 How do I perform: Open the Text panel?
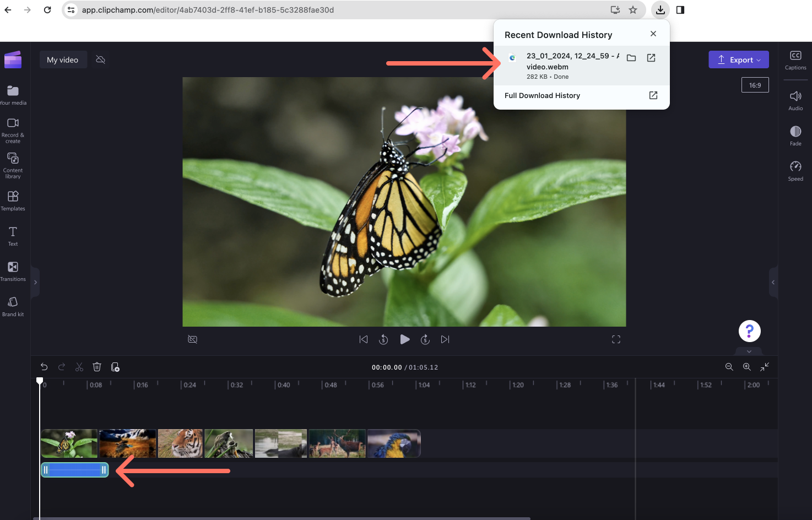(13, 236)
